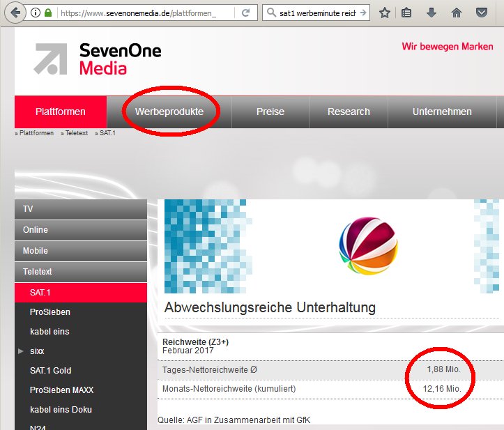Click the green padlock security icon
Viewport: 504px width, 430px height.
click(48, 13)
